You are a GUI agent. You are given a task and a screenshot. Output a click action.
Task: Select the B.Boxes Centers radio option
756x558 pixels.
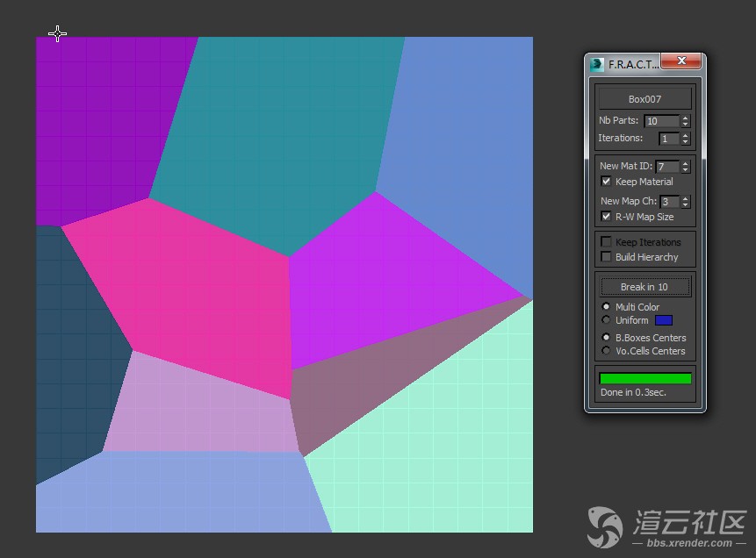click(x=606, y=337)
